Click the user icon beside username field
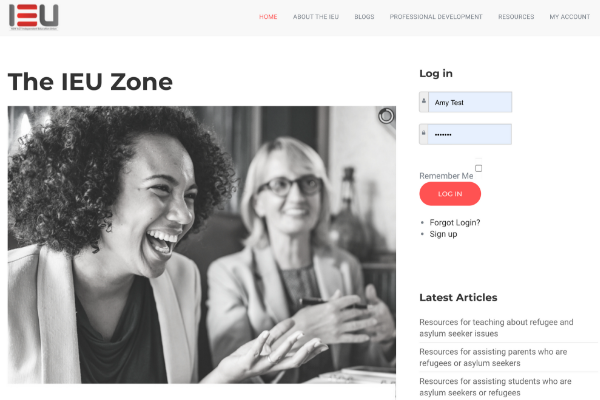Screen dimensions: 600x400 pyautogui.click(x=424, y=101)
